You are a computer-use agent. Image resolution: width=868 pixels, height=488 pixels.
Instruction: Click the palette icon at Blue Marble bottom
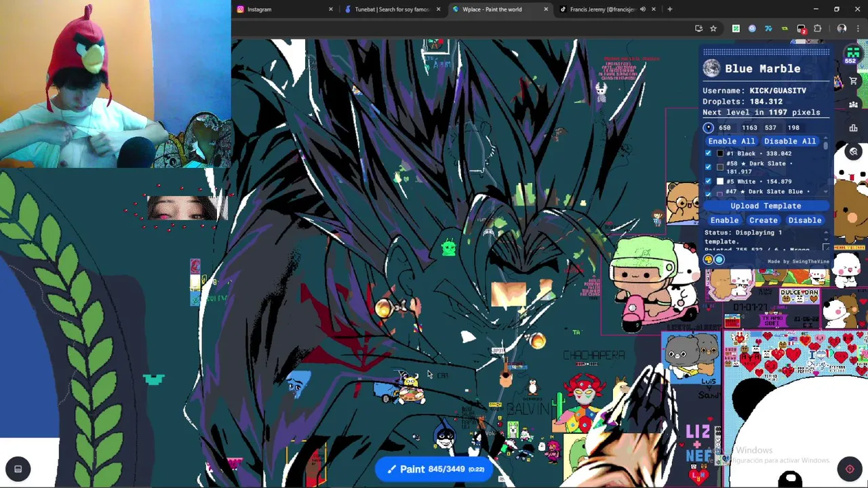[x=709, y=259]
